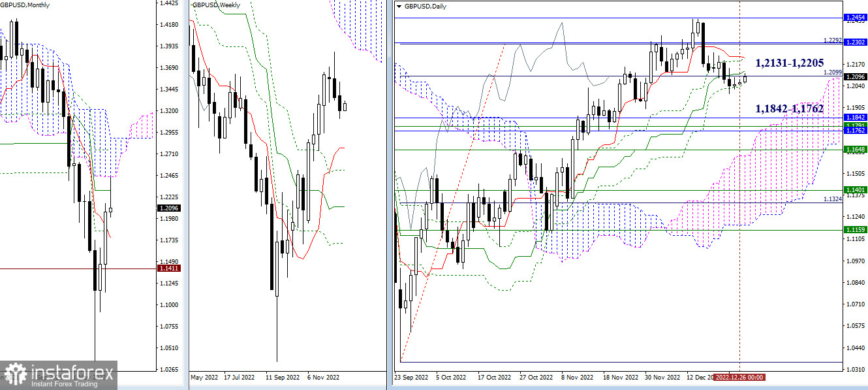Image resolution: width=868 pixels, height=390 pixels.
Task: Click the May 2022 date on Weekly axis
Action: [x=204, y=378]
